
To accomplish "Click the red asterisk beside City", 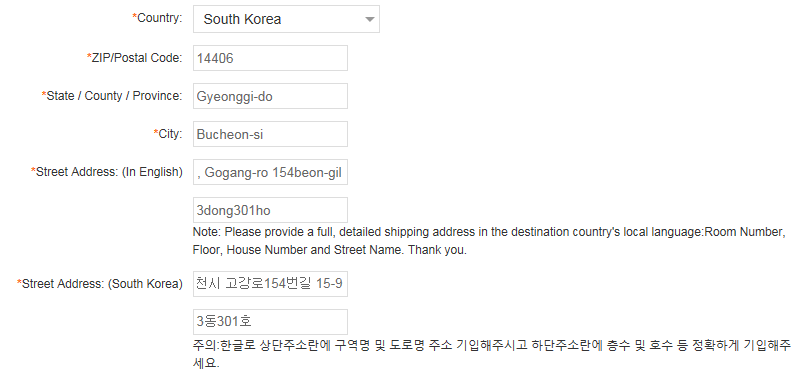I will click(x=156, y=133).
